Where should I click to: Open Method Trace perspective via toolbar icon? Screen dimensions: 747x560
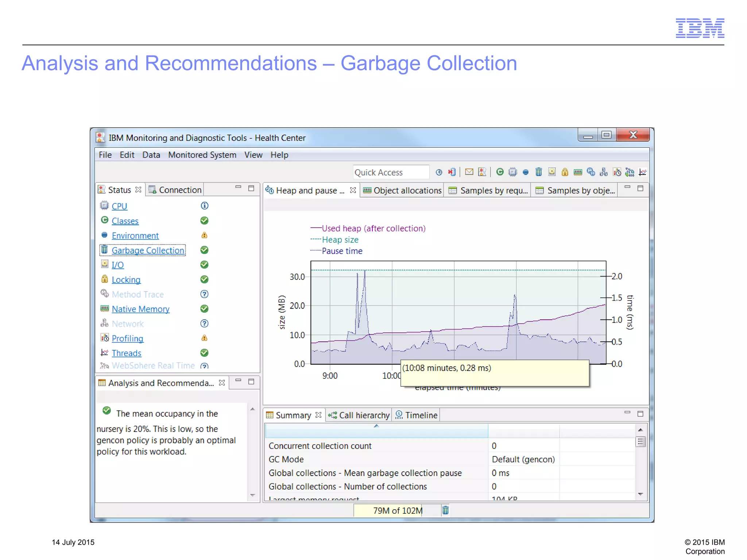point(591,172)
